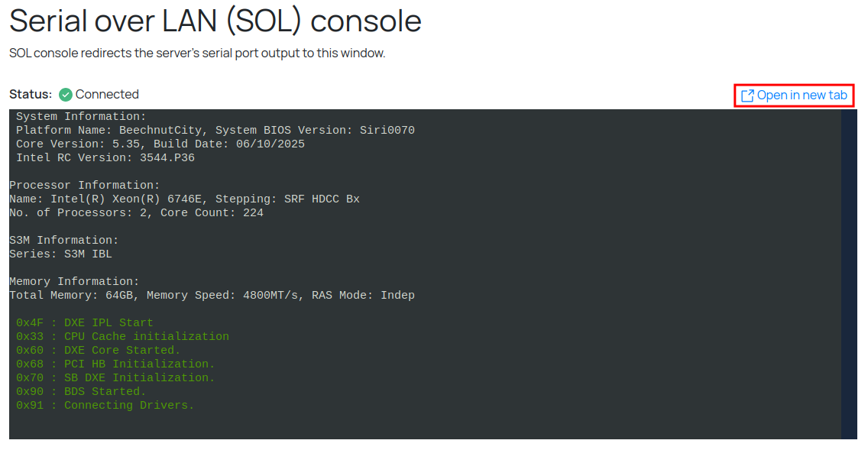Click the external link icon beside Open in new tab
This screenshot has width=868, height=450.
[x=747, y=96]
